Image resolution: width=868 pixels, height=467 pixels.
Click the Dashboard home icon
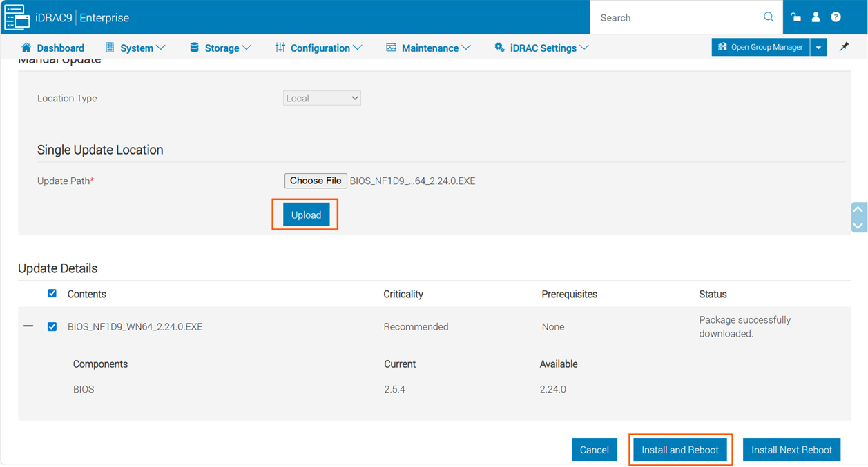26,48
